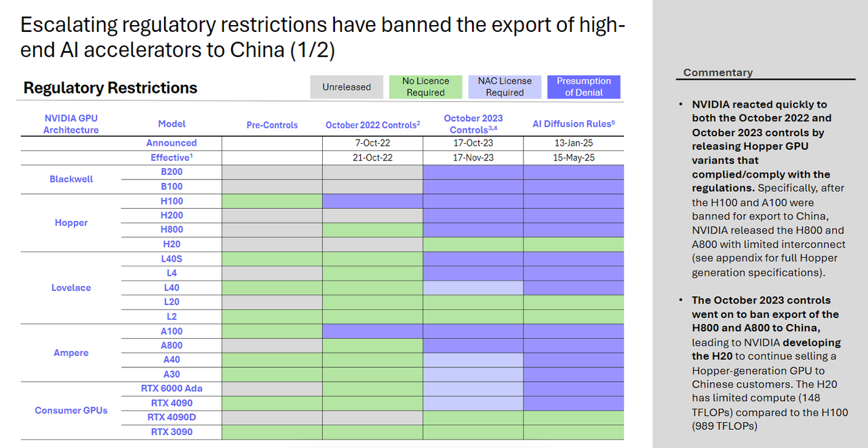Click the H200 model cell
Screen dimensions: 868x448
[172, 215]
